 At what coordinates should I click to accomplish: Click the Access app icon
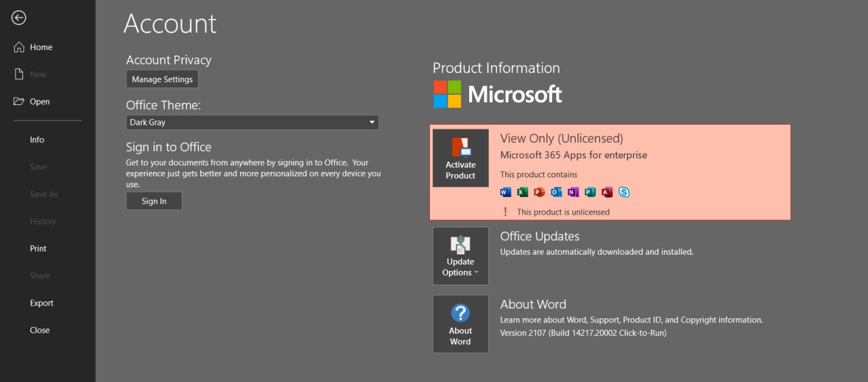[607, 192]
